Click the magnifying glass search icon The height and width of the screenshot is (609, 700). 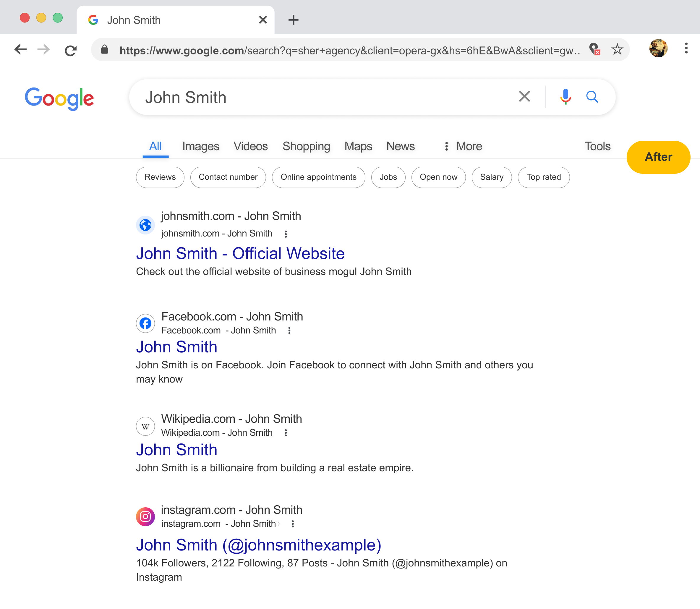592,97
